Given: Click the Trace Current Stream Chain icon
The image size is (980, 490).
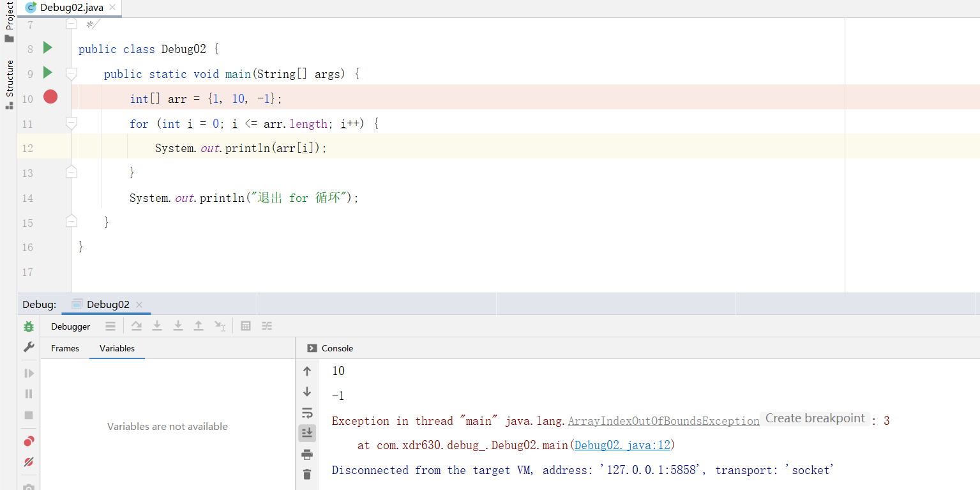Looking at the screenshot, I should [x=267, y=326].
